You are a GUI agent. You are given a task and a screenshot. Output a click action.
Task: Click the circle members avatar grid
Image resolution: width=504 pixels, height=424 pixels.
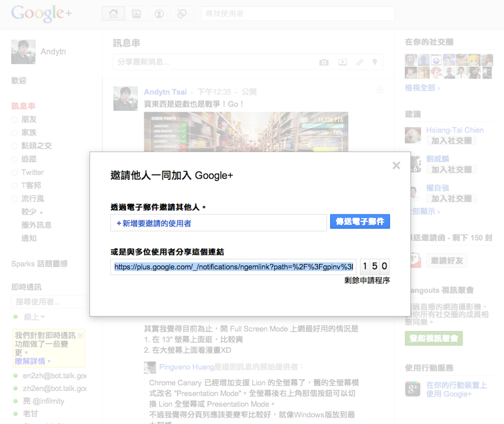(449, 66)
